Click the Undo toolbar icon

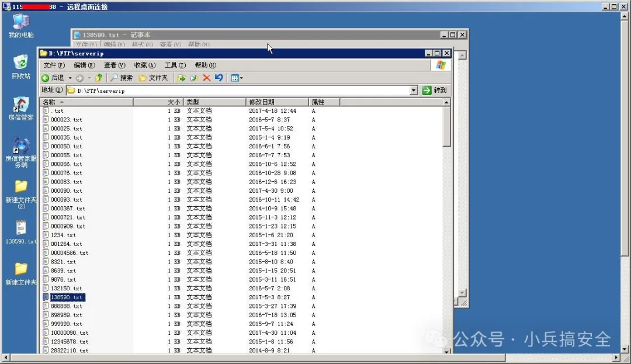click(219, 78)
